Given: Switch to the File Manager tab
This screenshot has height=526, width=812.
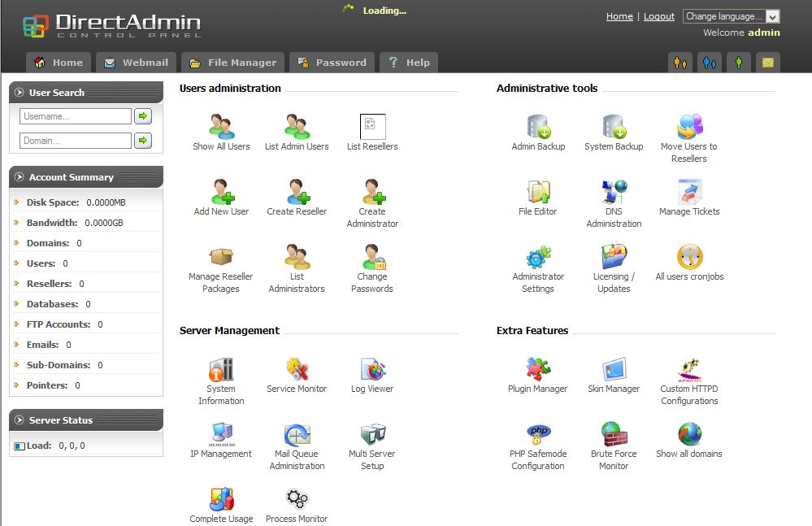Looking at the screenshot, I should 232,63.
